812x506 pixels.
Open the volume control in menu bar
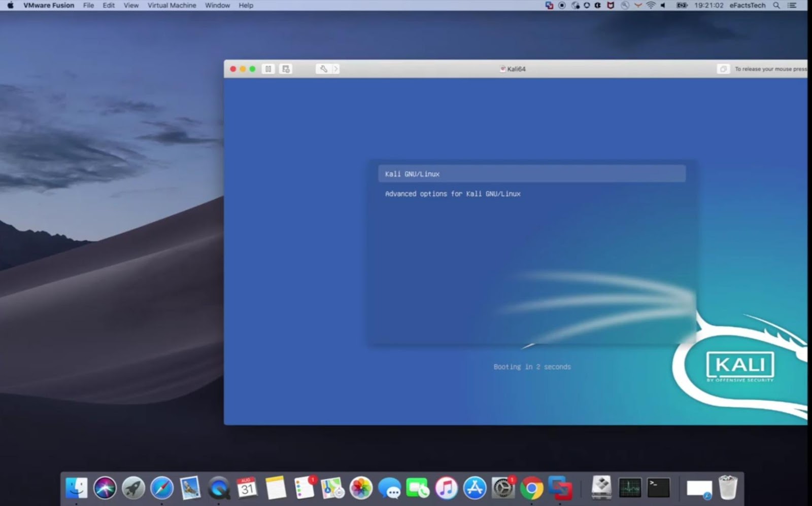[x=663, y=5]
